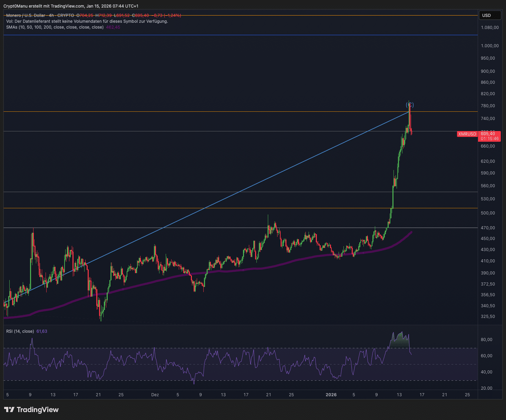This screenshot has height=420, width=506.
Task: Click the TradingView logo in the footer
Action: click(31, 410)
